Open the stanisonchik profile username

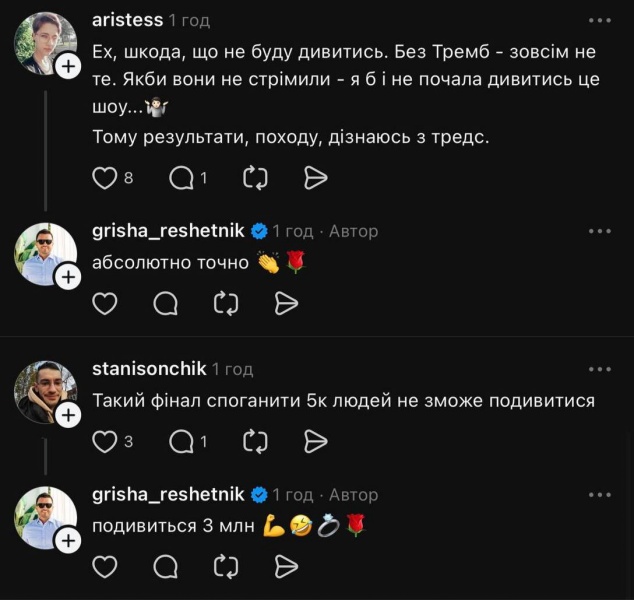[148, 369]
